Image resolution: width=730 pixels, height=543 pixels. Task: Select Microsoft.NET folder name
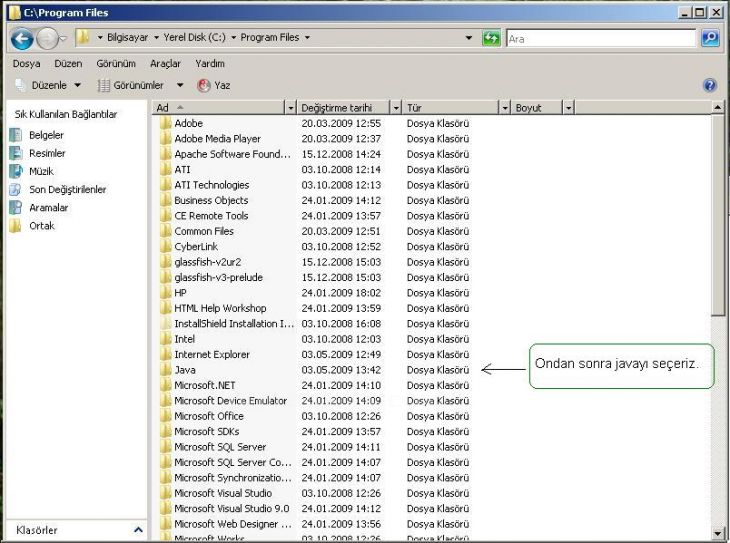204,385
